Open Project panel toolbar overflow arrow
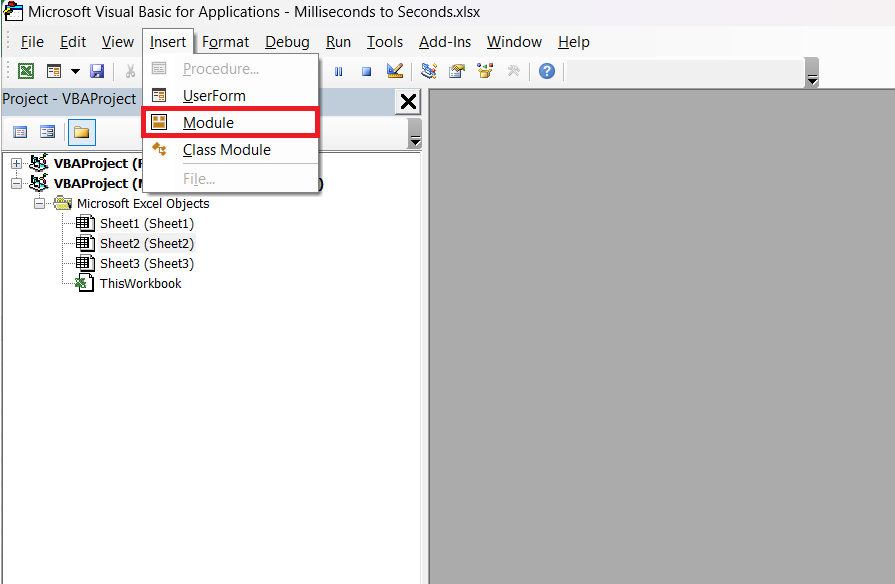Image resolution: width=895 pixels, height=584 pixels. (x=416, y=134)
